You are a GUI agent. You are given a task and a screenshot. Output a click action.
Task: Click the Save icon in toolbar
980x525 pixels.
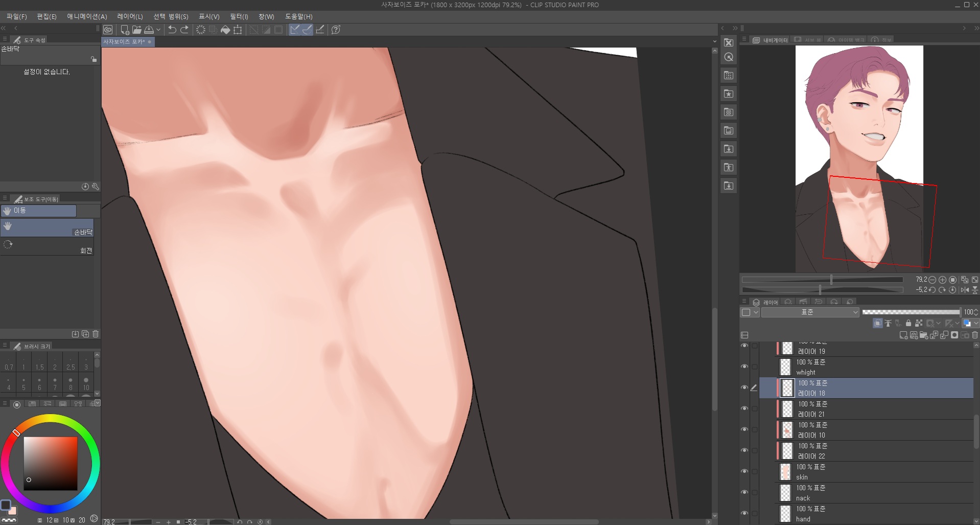(149, 30)
